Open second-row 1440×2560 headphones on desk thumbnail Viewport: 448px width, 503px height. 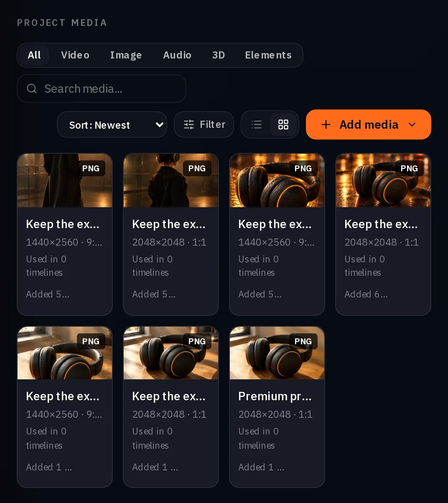[x=65, y=353]
